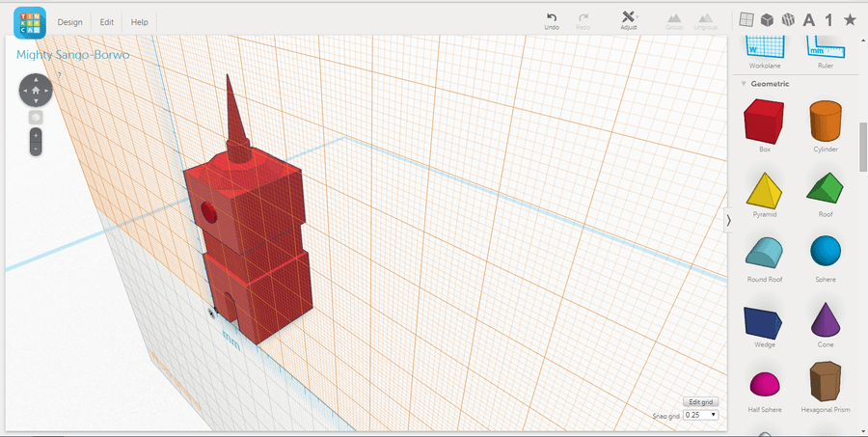Collapse the shapes side panel arrow
Viewport: 868px width, 437px height.
pyautogui.click(x=728, y=220)
